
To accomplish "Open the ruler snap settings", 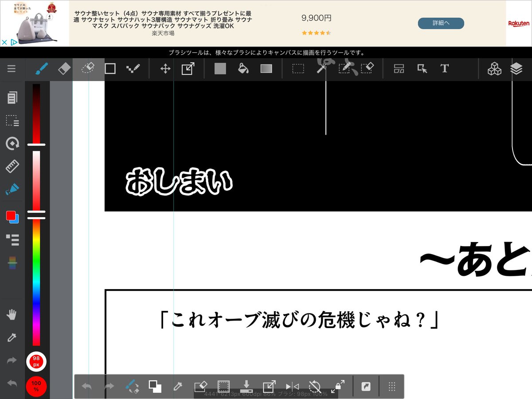I will [12, 167].
